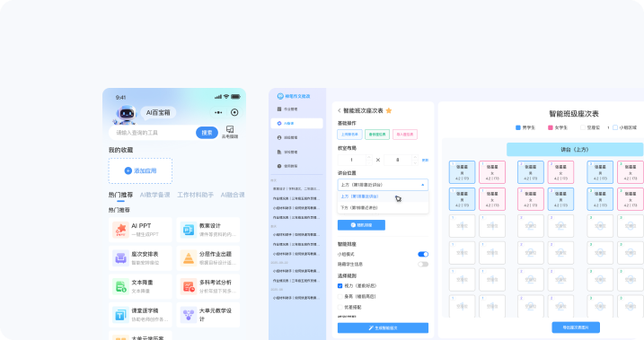This screenshot has height=340, width=644.
Task: Click the 生成智能座次 button
Action: [383, 328]
